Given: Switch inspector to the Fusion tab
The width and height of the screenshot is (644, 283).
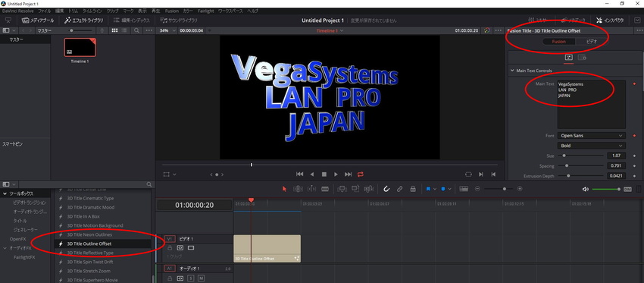Looking at the screenshot, I should (x=558, y=42).
